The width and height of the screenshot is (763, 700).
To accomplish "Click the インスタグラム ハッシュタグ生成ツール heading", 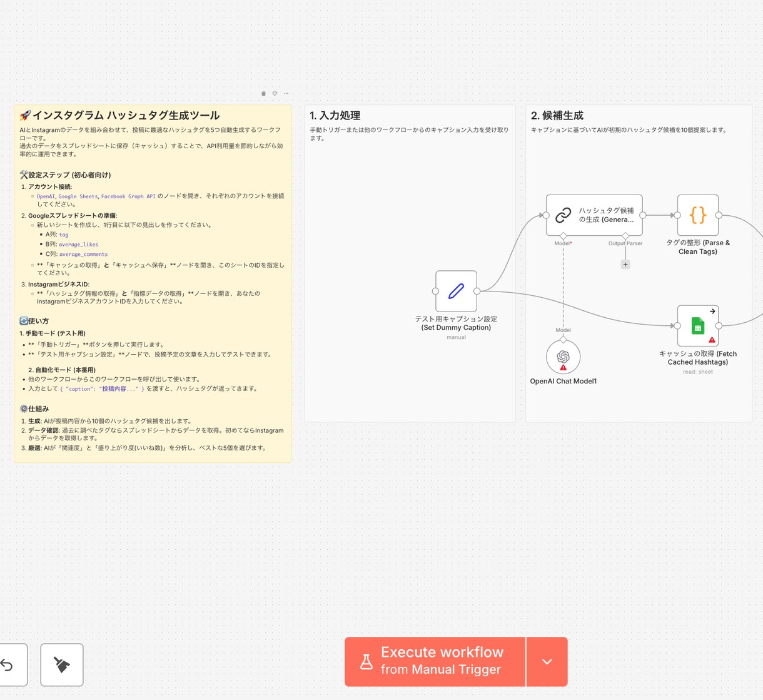I will 119,115.
